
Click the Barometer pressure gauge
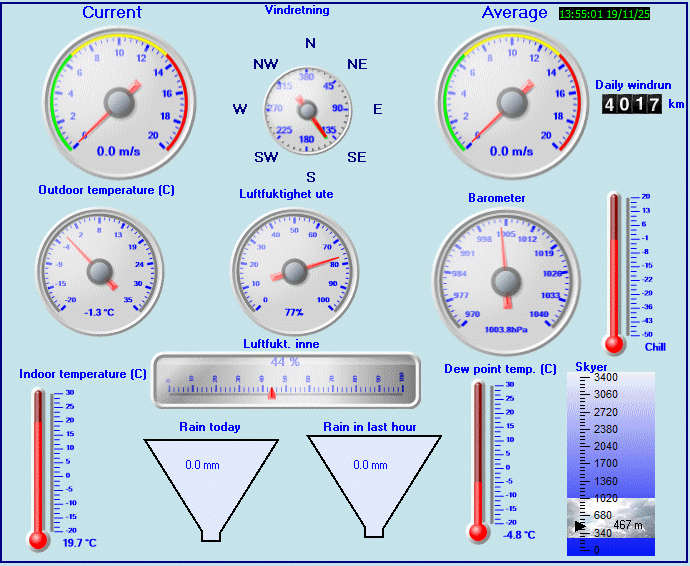505,274
